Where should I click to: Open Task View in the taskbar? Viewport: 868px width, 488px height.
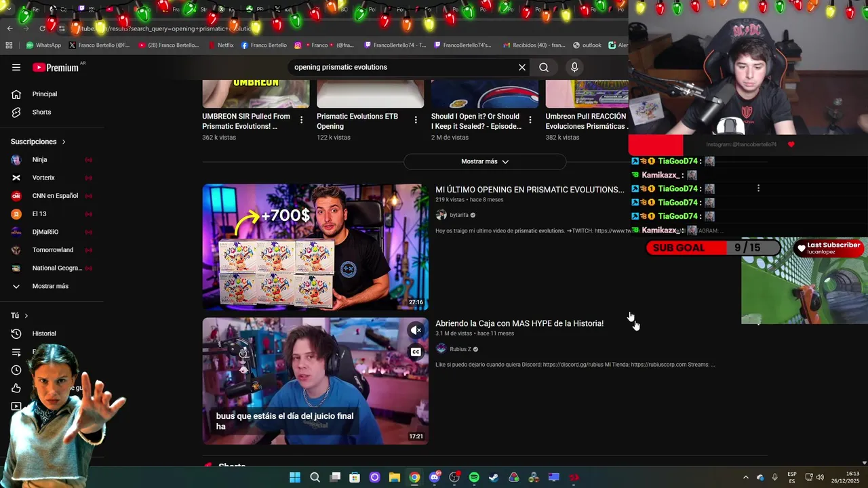tap(335, 477)
